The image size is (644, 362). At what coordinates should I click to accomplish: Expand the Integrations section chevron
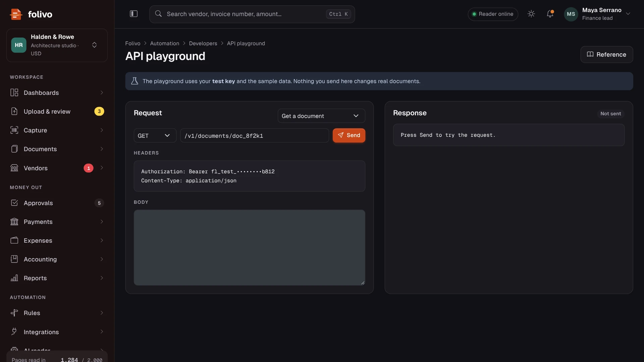102,332
